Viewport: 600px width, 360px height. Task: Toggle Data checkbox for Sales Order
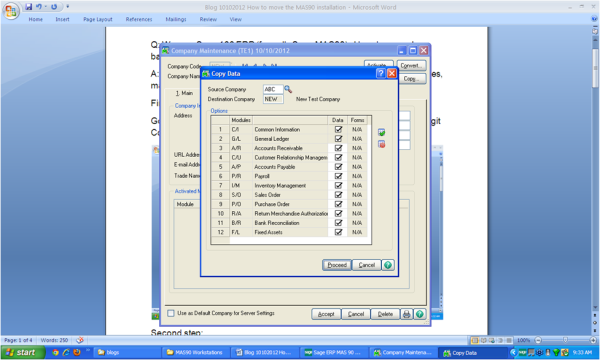click(x=338, y=194)
